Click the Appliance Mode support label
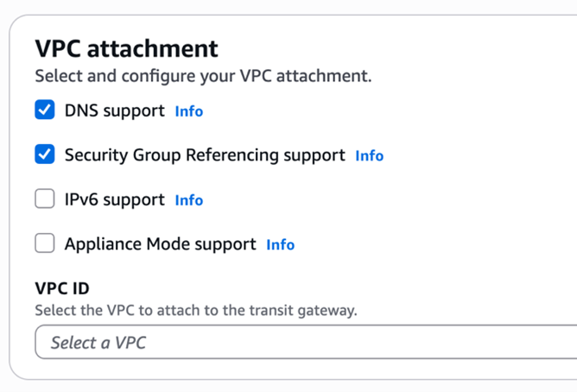Image resolution: width=577 pixels, height=392 pixels. point(160,244)
